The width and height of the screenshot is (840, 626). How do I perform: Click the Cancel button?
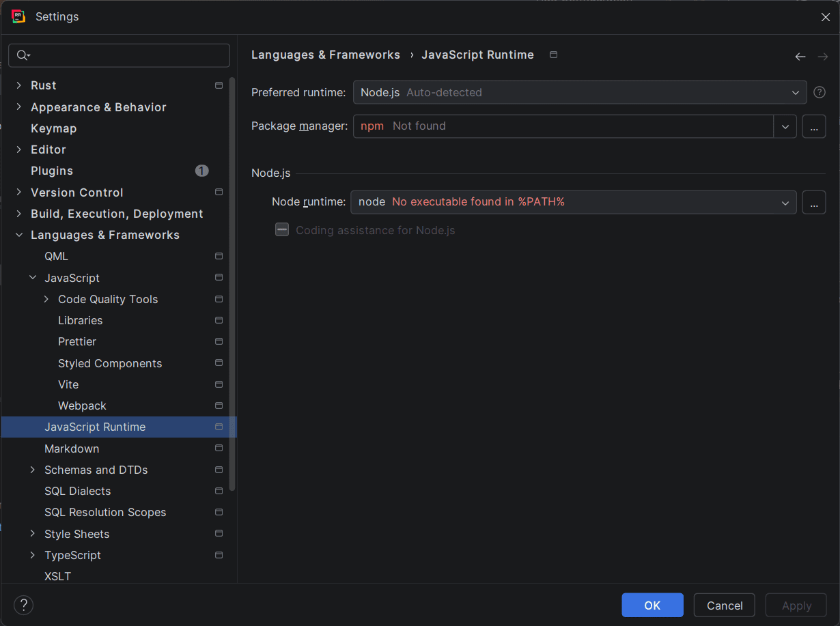(724, 605)
